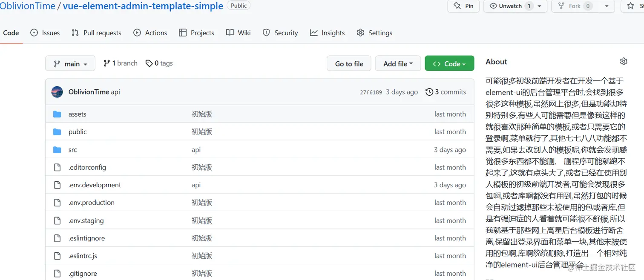Click the .env.development file icon
Viewport: 644px width, 280px height.
pos(57,185)
